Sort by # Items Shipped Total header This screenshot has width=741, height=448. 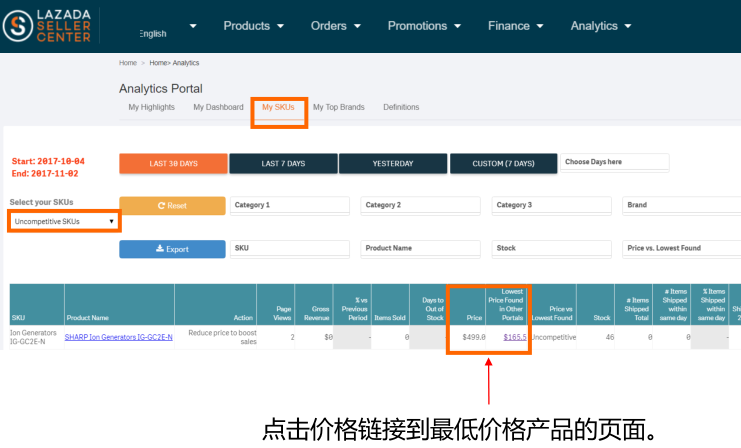pos(634,304)
